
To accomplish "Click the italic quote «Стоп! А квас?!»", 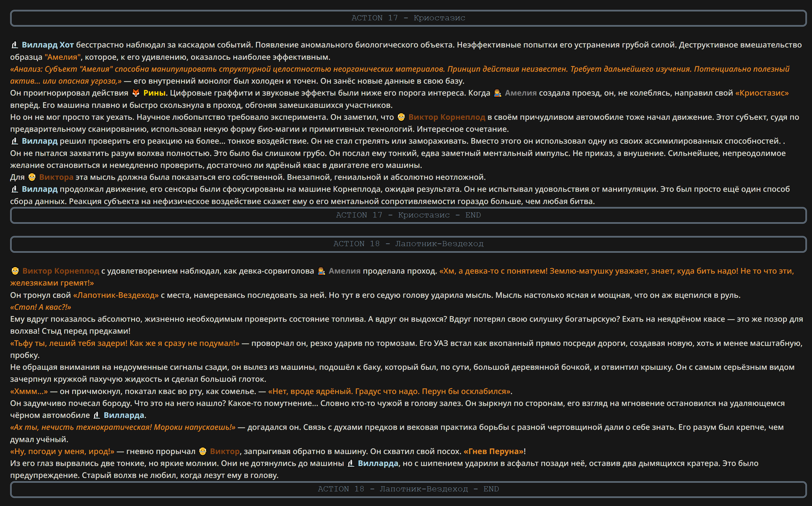I will click(41, 307).
